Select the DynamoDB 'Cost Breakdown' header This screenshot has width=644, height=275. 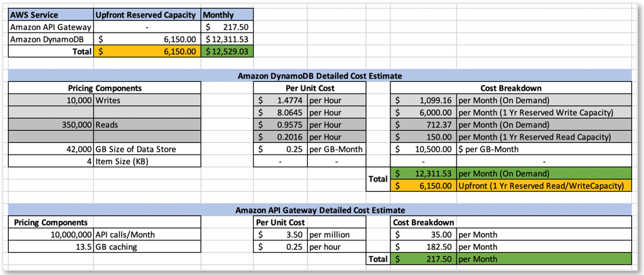tap(511, 88)
